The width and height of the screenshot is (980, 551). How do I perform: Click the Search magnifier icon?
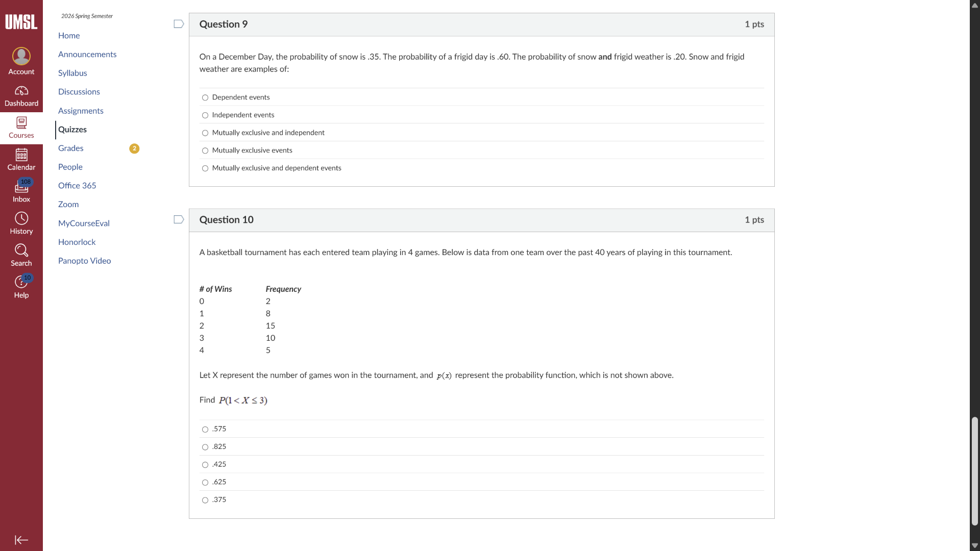pos(21,251)
